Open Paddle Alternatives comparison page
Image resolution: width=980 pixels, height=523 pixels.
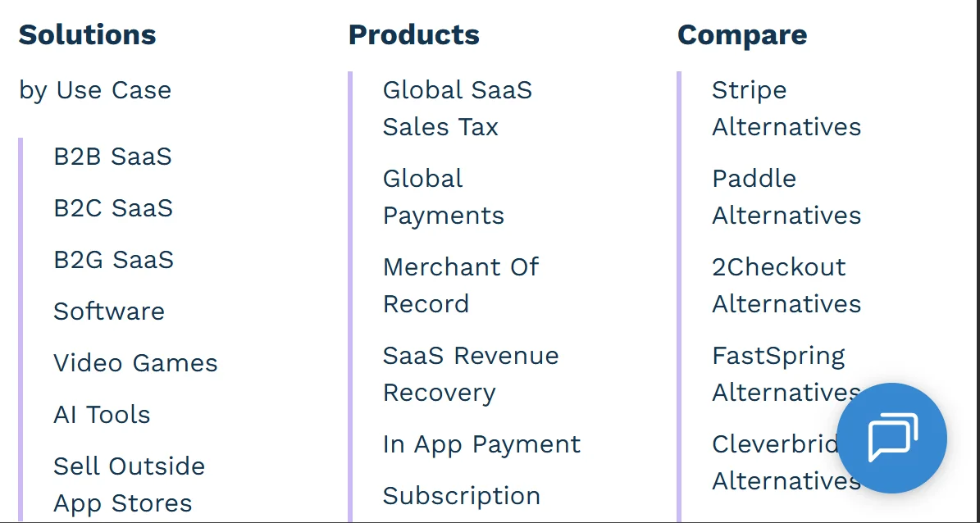(x=786, y=197)
